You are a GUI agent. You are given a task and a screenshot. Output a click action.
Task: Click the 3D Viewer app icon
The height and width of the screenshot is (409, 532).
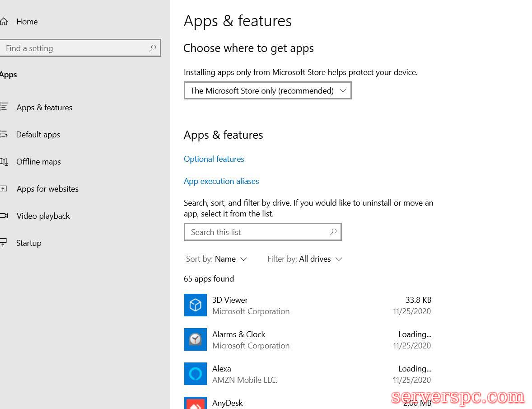point(195,305)
